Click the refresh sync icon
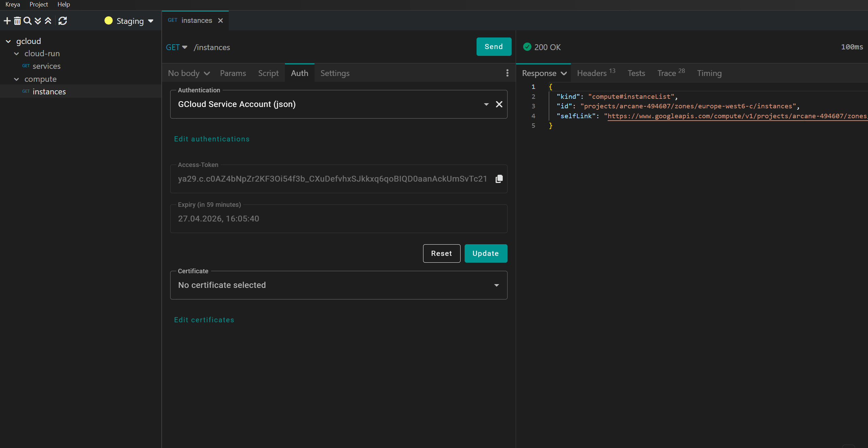Screen dimensions: 868x448 63,21
